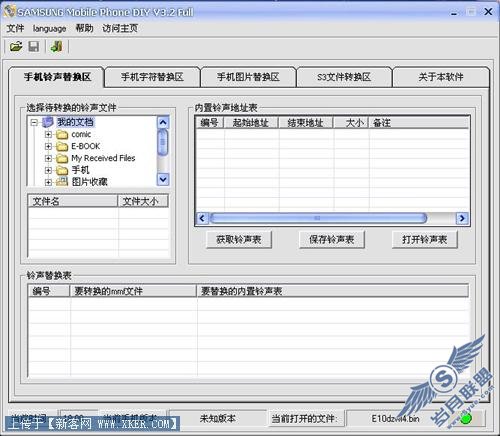500x436 pixels.
Task: Click the 备注 column header
Action: coord(419,123)
